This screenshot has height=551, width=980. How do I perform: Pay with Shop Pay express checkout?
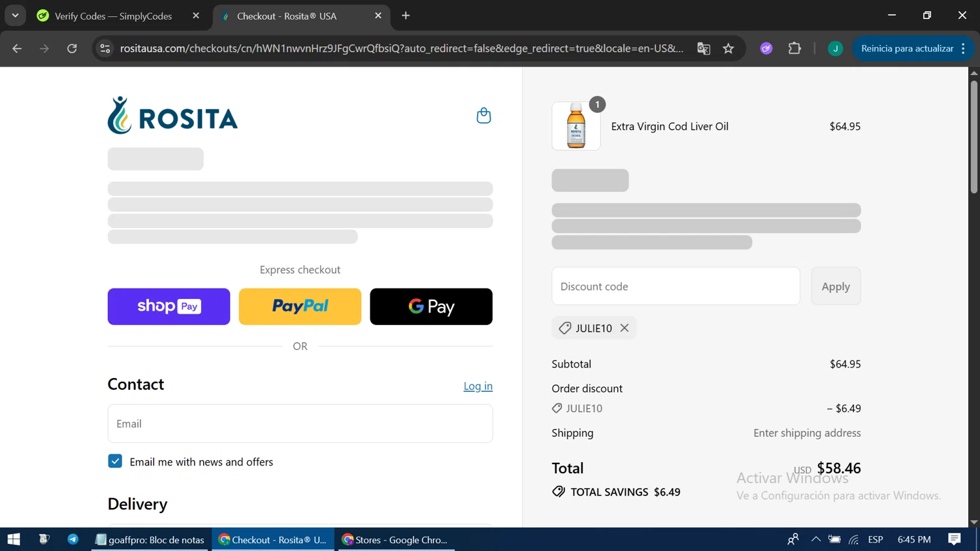(169, 306)
